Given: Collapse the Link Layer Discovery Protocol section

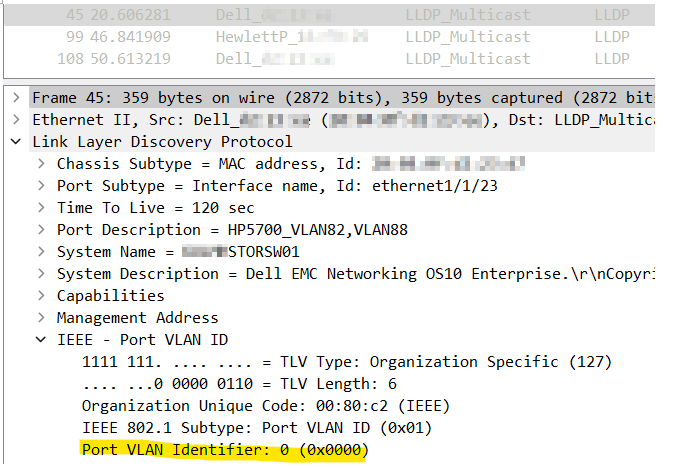Looking at the screenshot, I should pyautogui.click(x=16, y=142).
